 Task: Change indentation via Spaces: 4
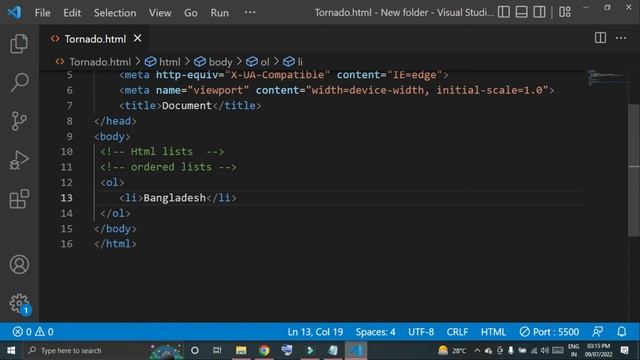tap(375, 332)
